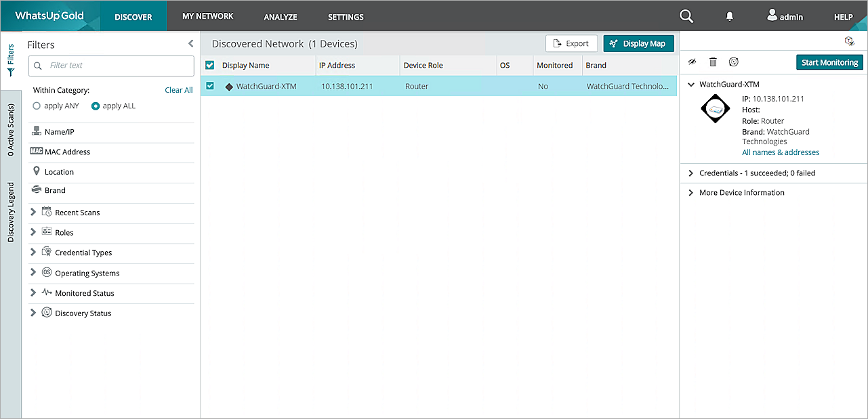Open the MY NETWORK menu

[207, 16]
